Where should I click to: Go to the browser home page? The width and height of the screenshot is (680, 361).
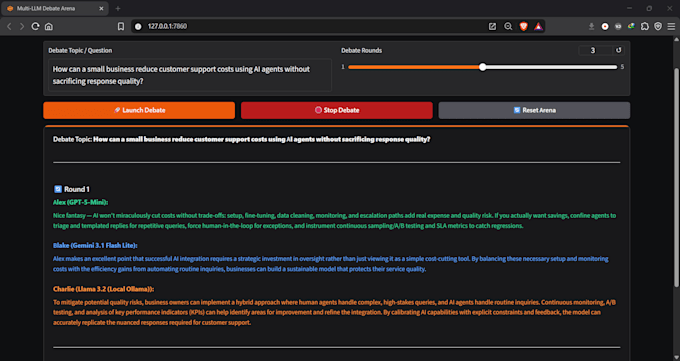(49, 26)
